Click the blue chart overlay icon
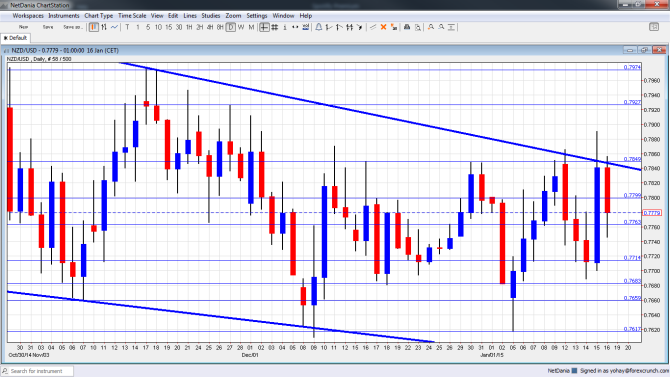 coord(306,27)
